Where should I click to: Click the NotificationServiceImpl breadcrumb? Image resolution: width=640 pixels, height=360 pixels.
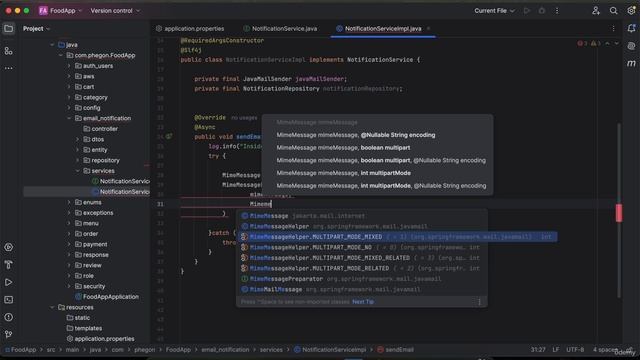[x=330, y=350]
